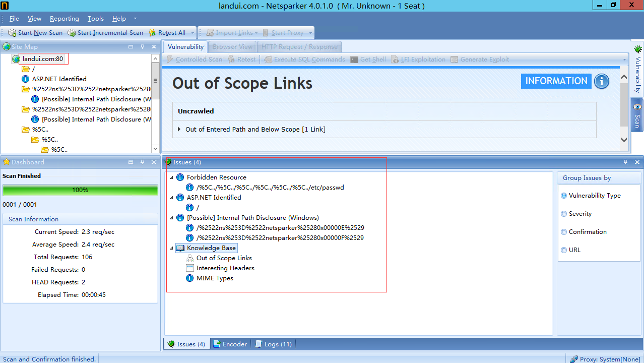Click the Start New Scan toolbar icon
The image size is (644, 363).
click(x=12, y=33)
